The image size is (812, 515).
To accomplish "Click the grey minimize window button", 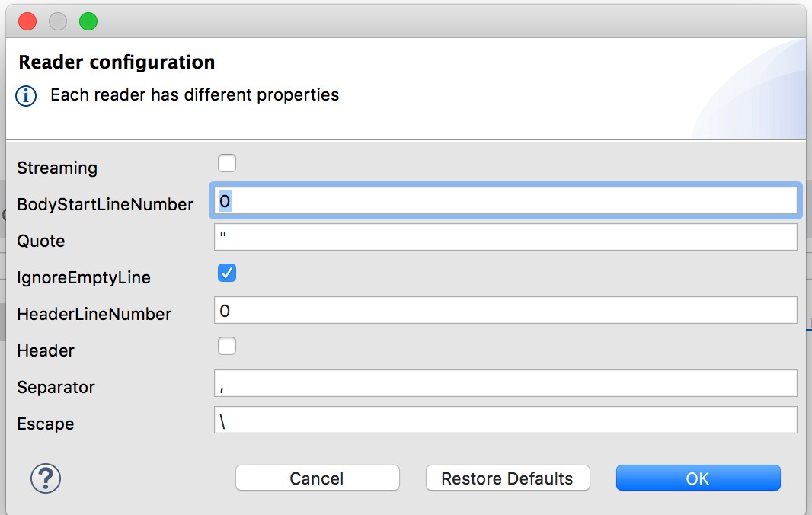I will pyautogui.click(x=58, y=21).
